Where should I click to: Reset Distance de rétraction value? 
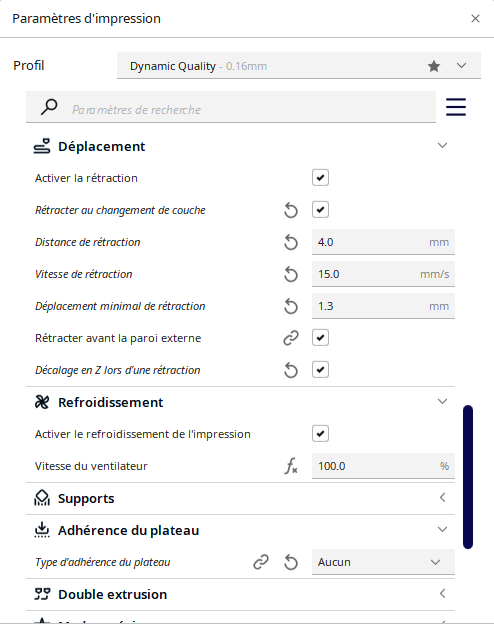point(291,242)
